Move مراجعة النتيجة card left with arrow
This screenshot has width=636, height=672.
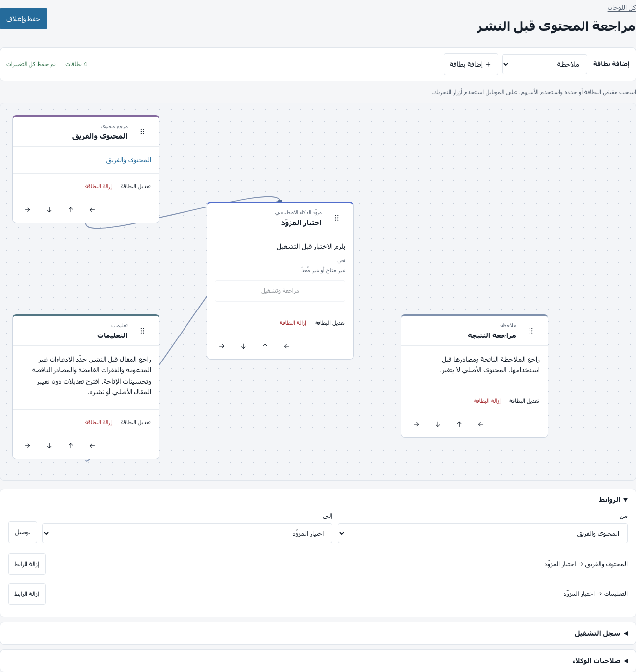click(x=481, y=424)
